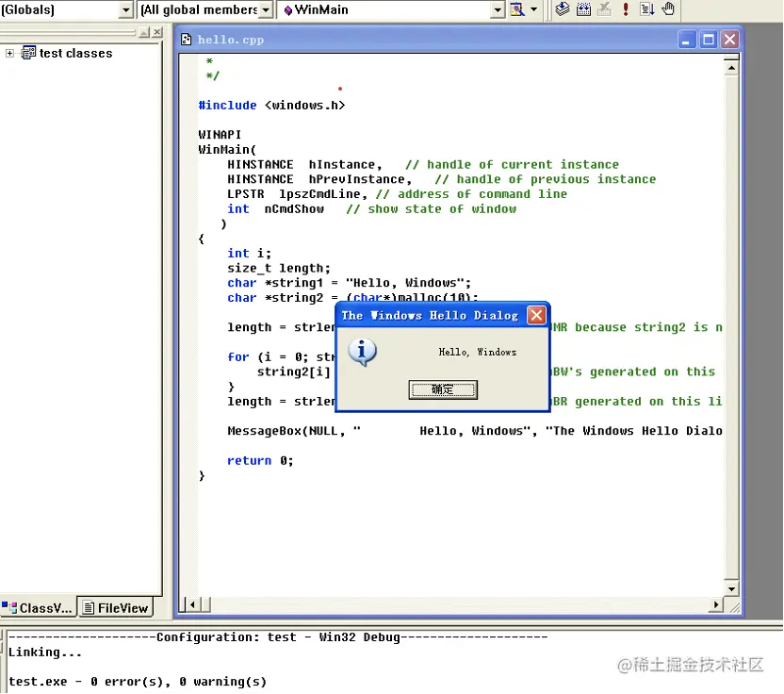Close the hello.cpp editor window
Image resolution: width=784 pixels, height=694 pixels.
coord(730,39)
